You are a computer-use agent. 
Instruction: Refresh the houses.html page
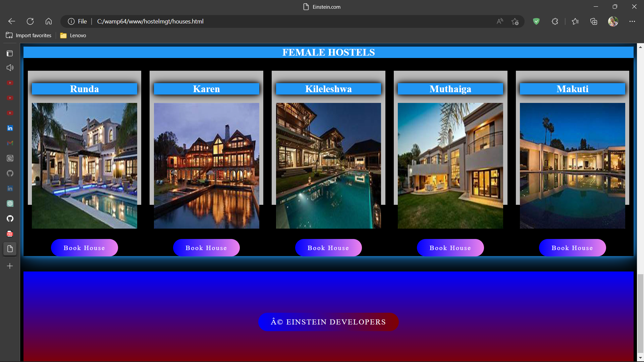click(30, 21)
